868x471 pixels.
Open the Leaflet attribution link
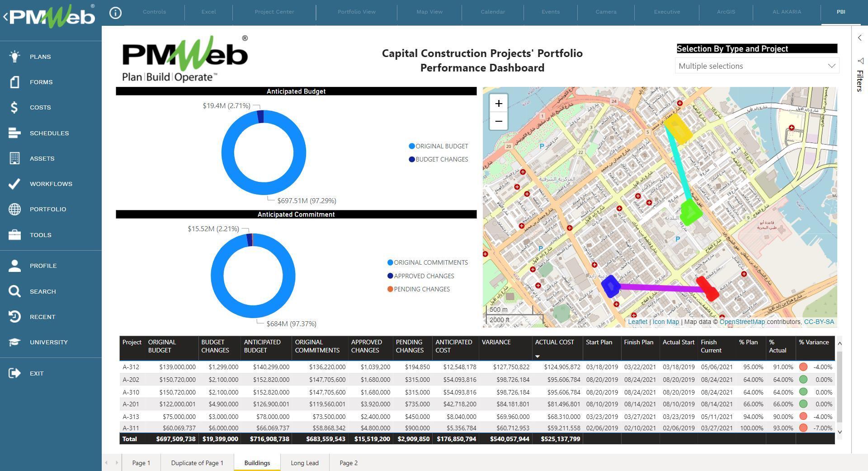tap(637, 322)
